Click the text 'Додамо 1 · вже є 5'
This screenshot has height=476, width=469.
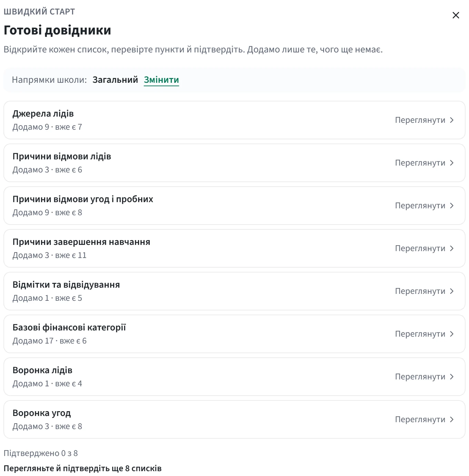pos(47,298)
